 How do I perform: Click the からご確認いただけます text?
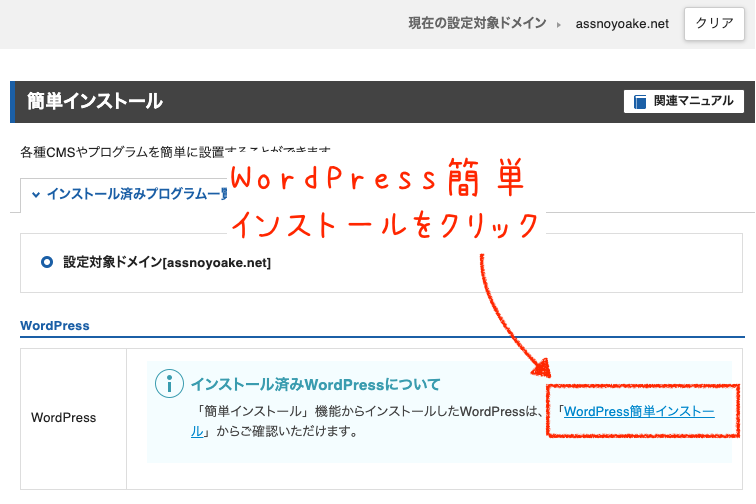[x=286, y=431]
